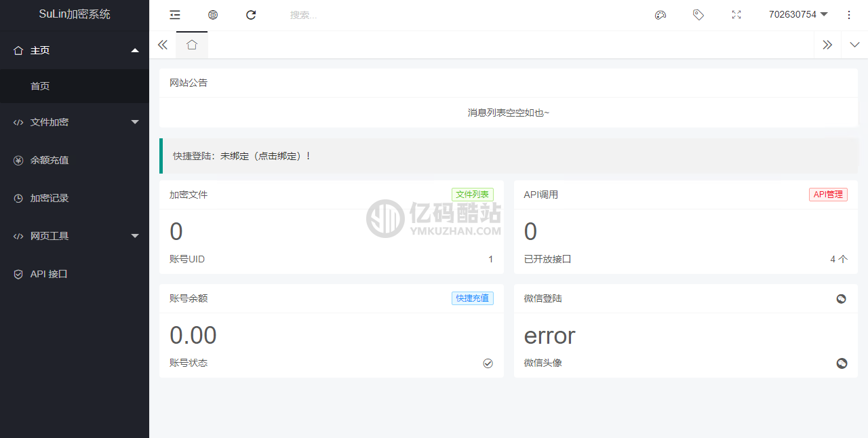Enter fullscreen with the expand icon

[x=736, y=15]
